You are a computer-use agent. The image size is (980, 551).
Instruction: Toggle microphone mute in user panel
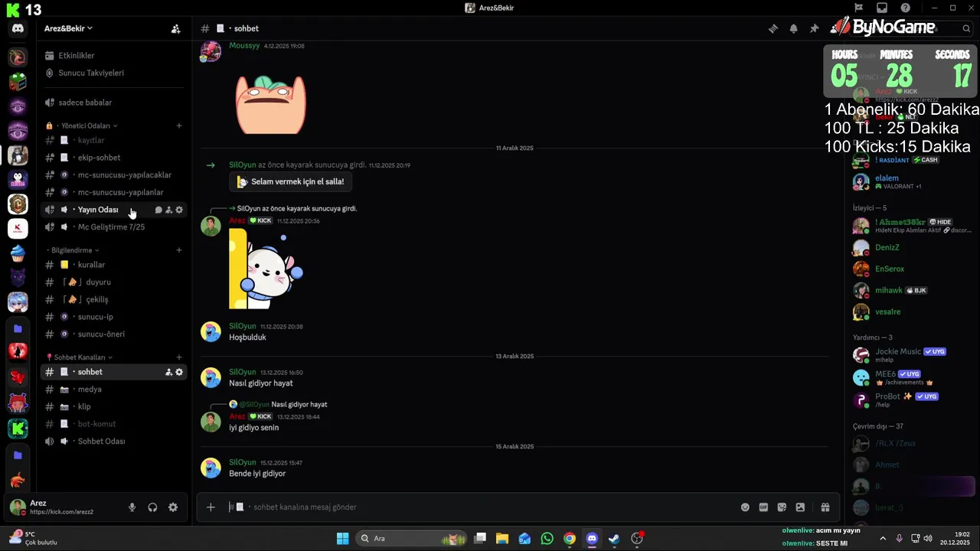[x=132, y=507]
